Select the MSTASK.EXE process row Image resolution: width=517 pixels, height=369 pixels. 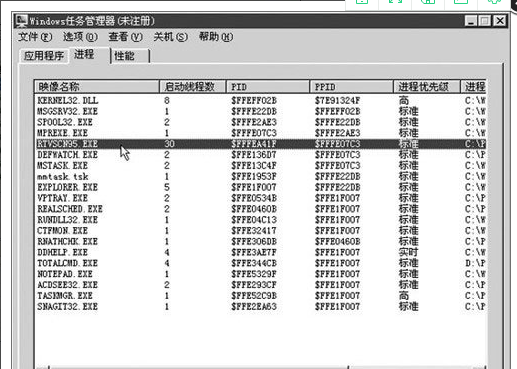coord(261,166)
